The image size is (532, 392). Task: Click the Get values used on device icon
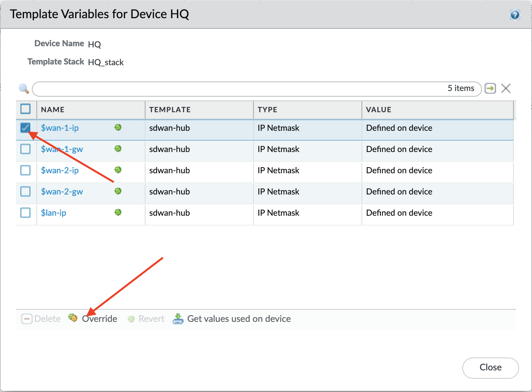pos(178,319)
